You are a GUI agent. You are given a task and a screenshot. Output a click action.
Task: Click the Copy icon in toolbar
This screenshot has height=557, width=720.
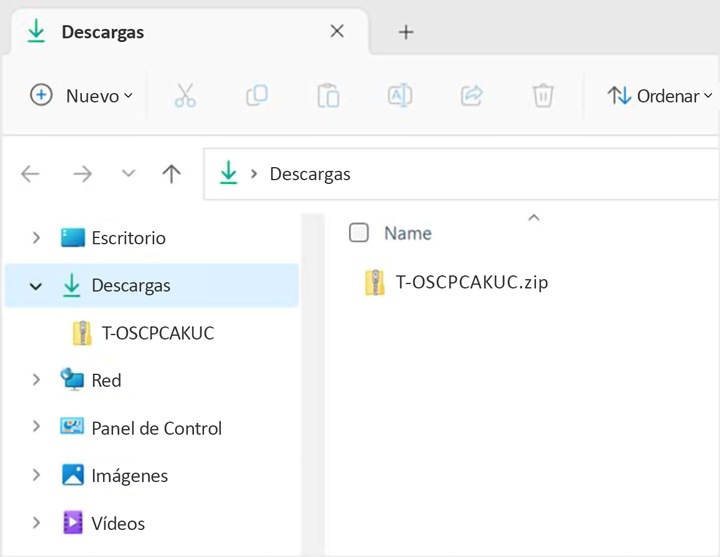click(257, 96)
